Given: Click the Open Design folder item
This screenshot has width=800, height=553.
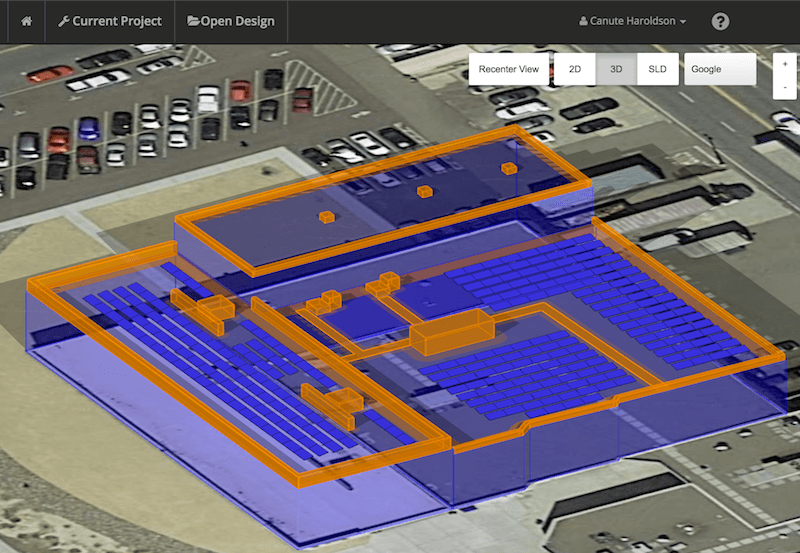Looking at the screenshot, I should click(231, 21).
